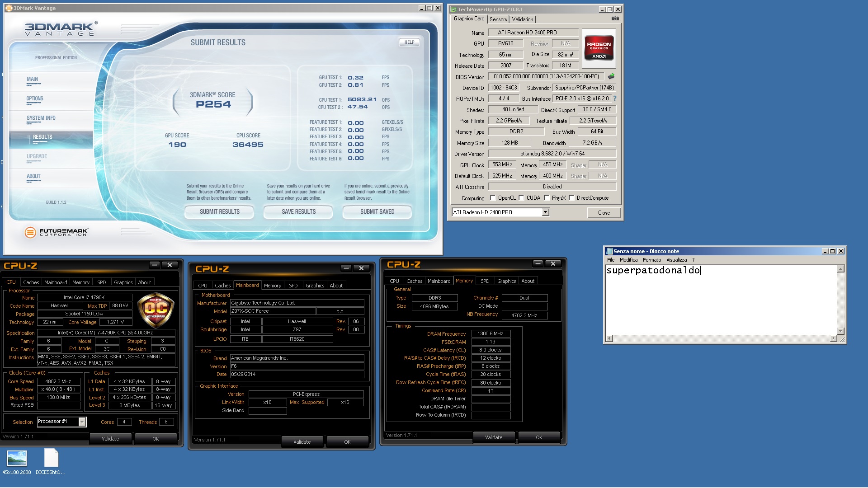Click the Notepad vertical scrollbar up arrow
This screenshot has height=488, width=868.
840,269
